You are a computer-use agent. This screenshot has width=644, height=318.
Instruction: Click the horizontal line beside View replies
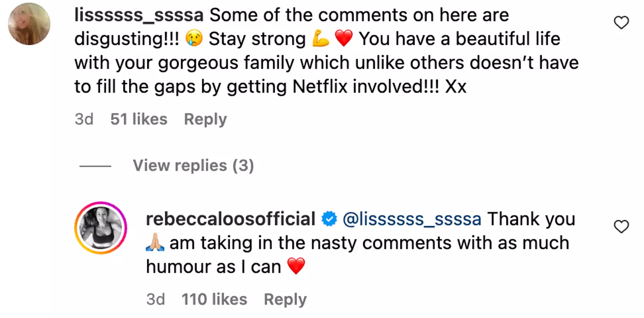click(x=96, y=165)
